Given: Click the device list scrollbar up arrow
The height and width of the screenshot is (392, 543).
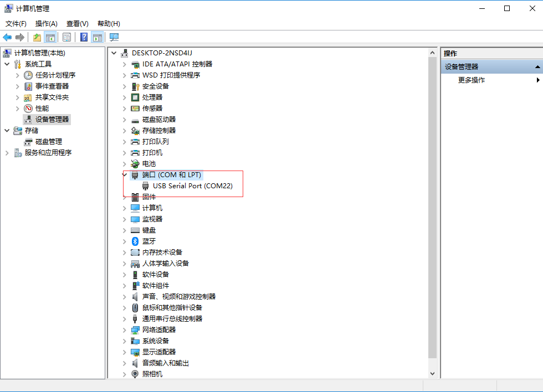Looking at the screenshot, I should tap(432, 53).
